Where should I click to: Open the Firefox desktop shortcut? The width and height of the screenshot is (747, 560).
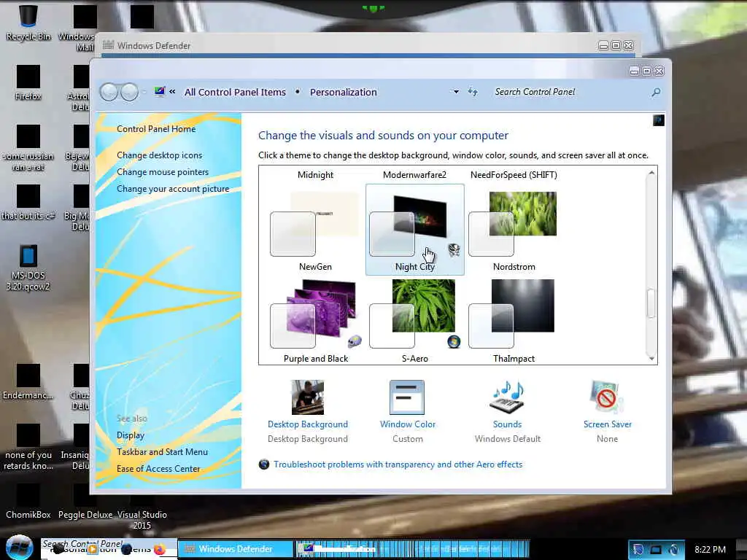click(x=28, y=83)
